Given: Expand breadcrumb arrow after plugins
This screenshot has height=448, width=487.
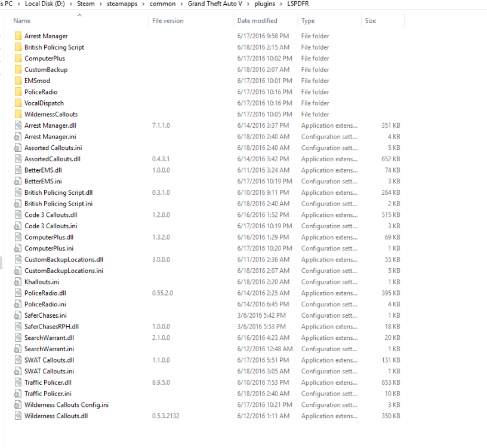Looking at the screenshot, I should [281, 4].
